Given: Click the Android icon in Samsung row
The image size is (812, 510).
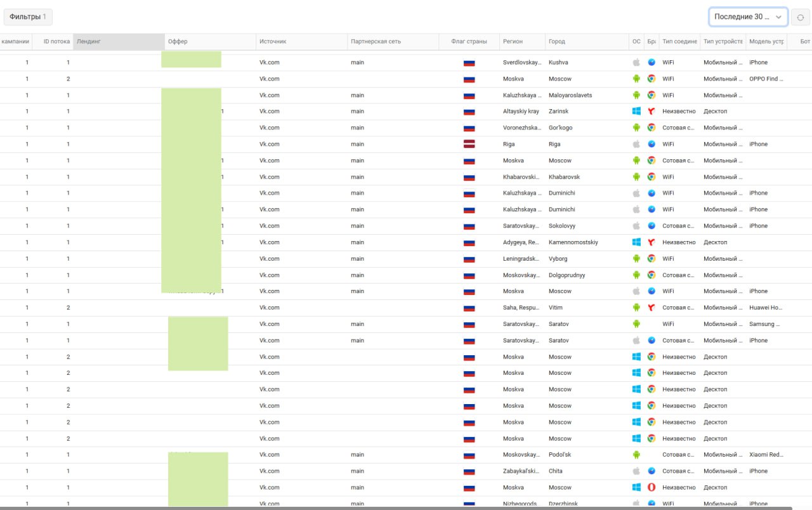Looking at the screenshot, I should [636, 324].
